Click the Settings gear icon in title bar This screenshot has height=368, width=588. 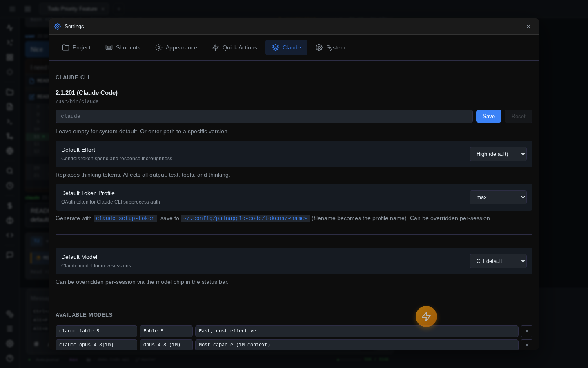tap(58, 27)
